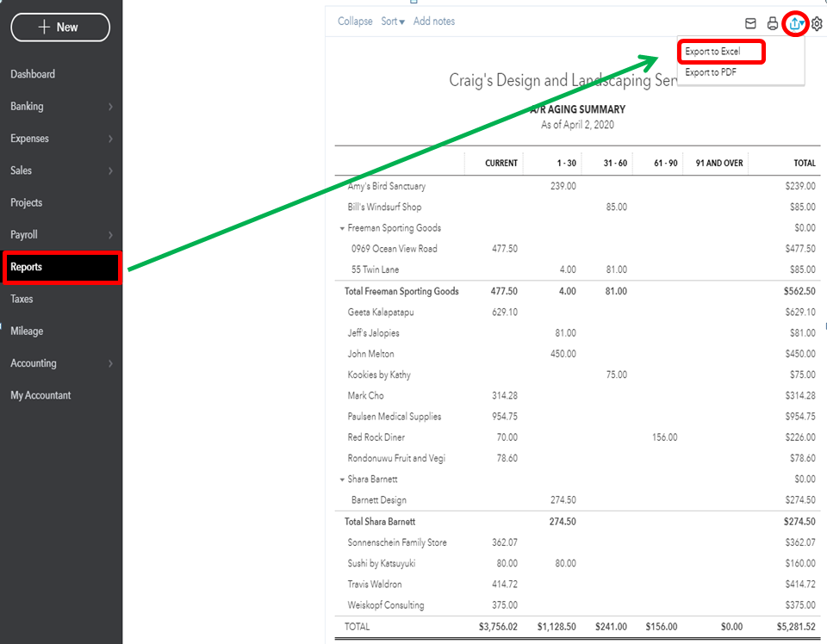
Task: Open Dashboard in the sidebar
Action: [x=33, y=74]
